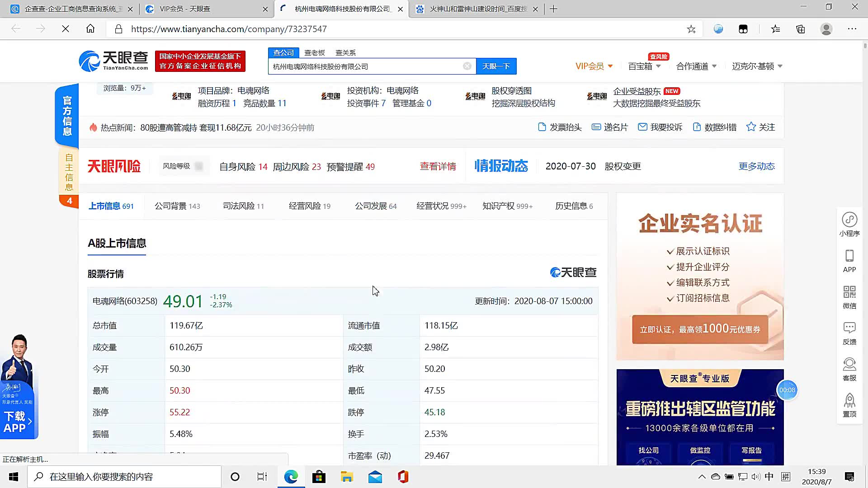Go to browser home page icon
Screen dimensions: 868x488
[x=90, y=29]
